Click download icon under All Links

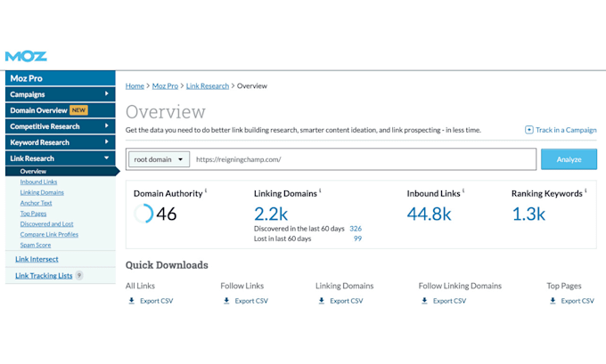point(131,300)
